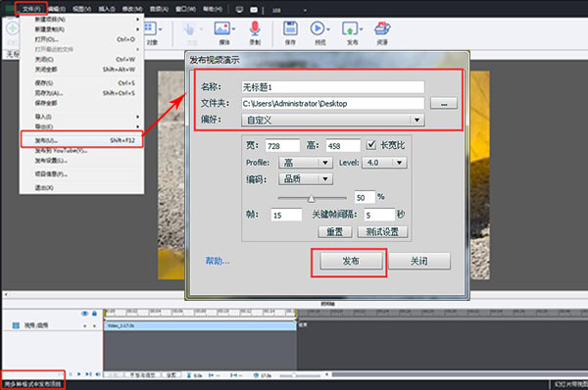Click the audio speaker toggle in timeline controls
Image resolution: width=588 pixels, height=390 pixels.
[x=98, y=374]
